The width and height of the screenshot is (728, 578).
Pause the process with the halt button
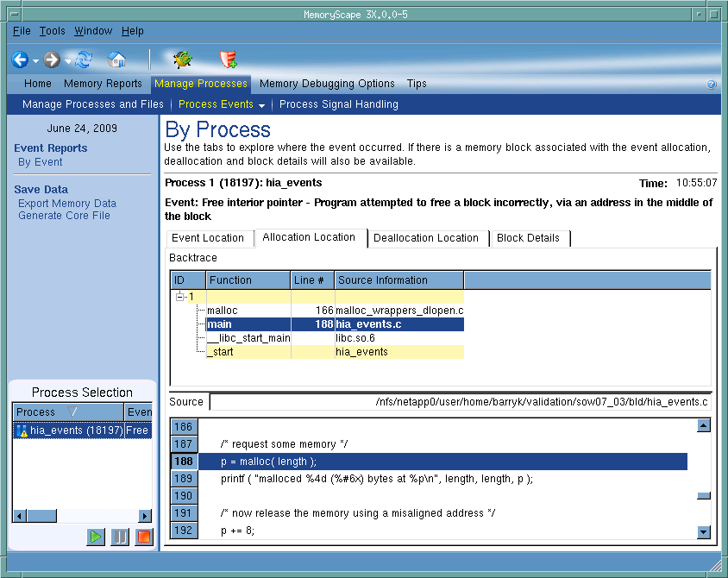click(119, 537)
